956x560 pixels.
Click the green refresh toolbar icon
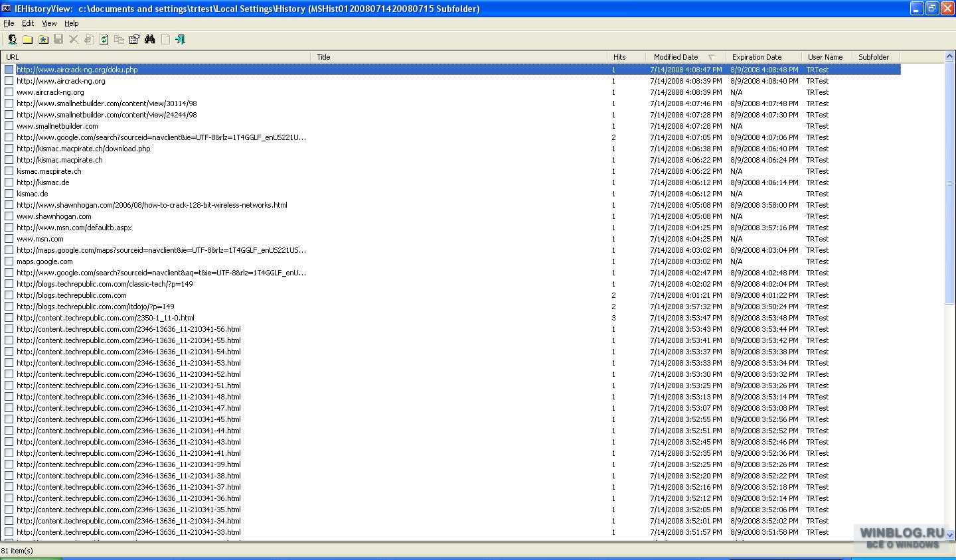(104, 40)
